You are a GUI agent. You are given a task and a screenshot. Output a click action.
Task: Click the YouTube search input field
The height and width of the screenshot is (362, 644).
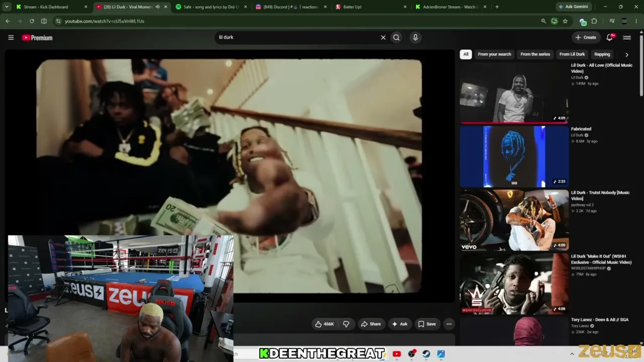point(297,37)
